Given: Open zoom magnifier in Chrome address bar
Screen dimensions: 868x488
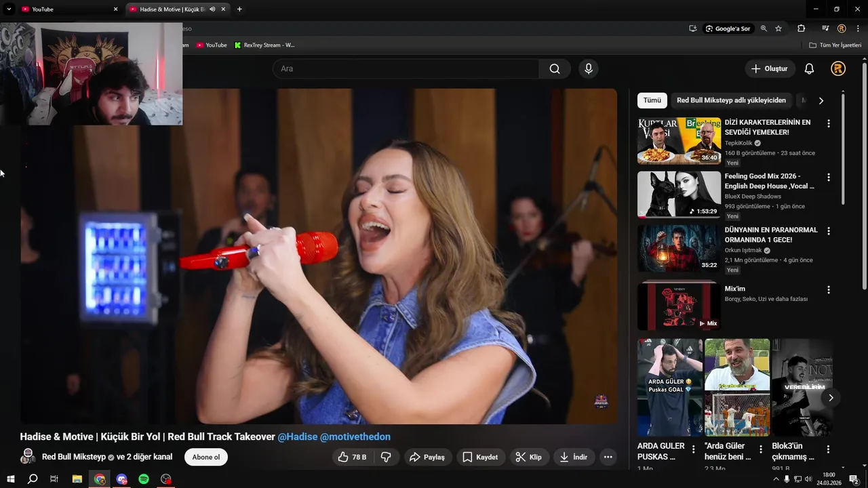Looking at the screenshot, I should (764, 28).
